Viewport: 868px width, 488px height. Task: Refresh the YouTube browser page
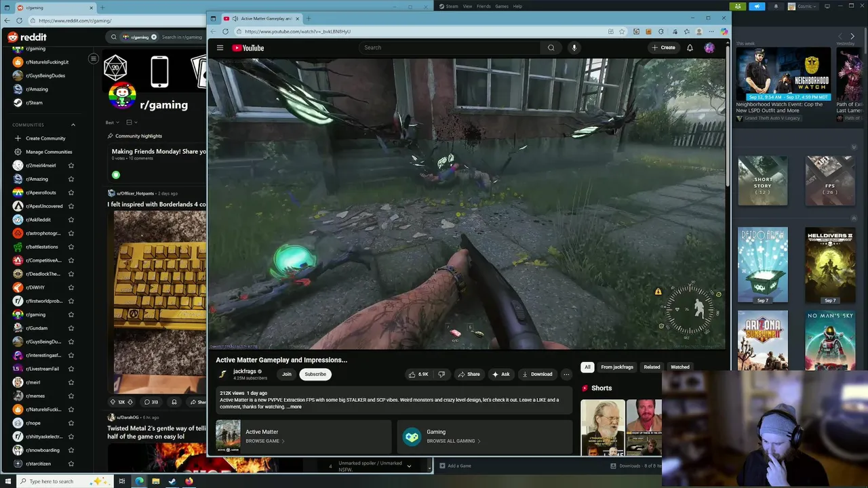pos(225,31)
